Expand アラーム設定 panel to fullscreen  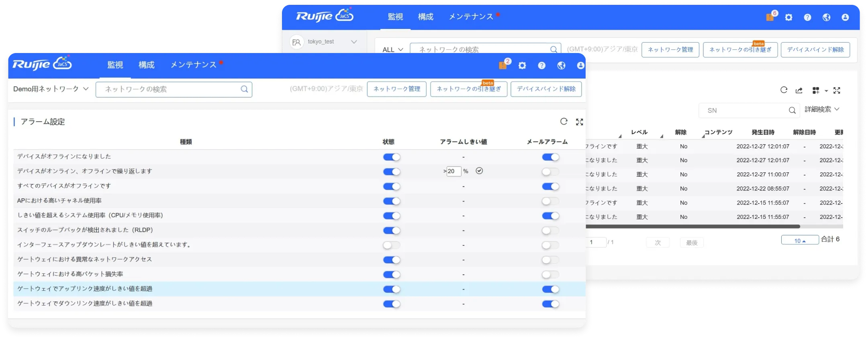pyautogui.click(x=579, y=122)
